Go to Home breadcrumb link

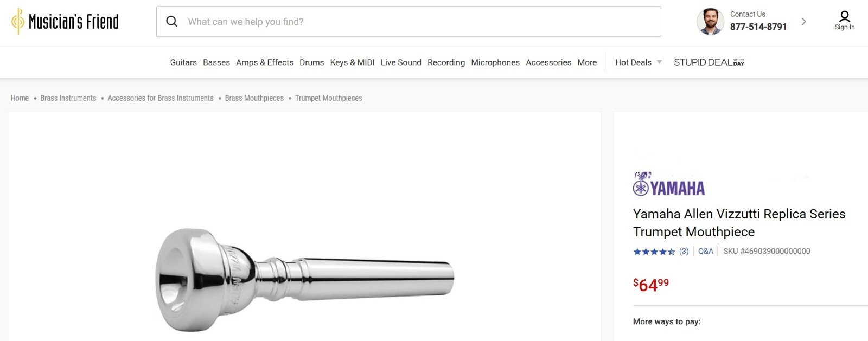pyautogui.click(x=20, y=98)
